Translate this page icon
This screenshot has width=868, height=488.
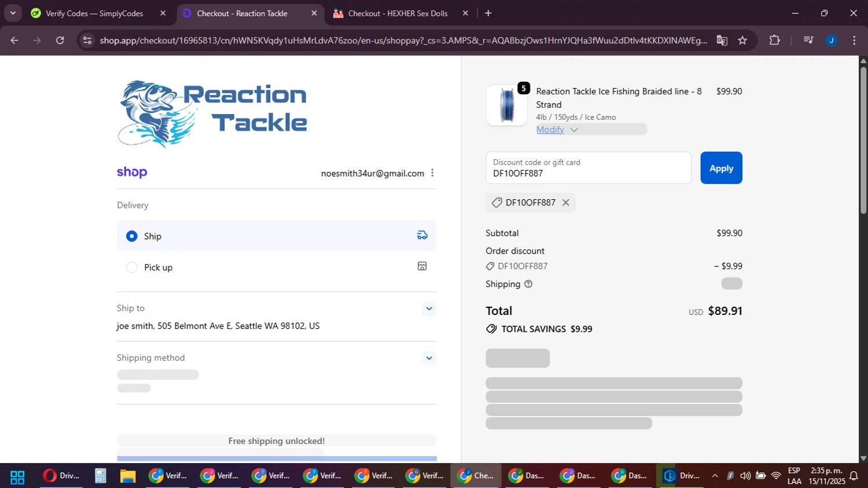tap(722, 40)
